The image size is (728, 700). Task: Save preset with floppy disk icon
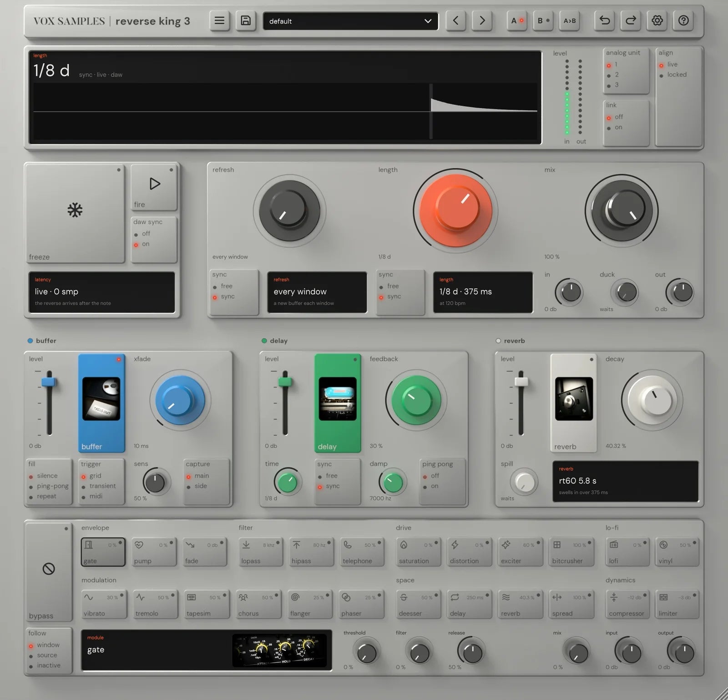(x=246, y=21)
